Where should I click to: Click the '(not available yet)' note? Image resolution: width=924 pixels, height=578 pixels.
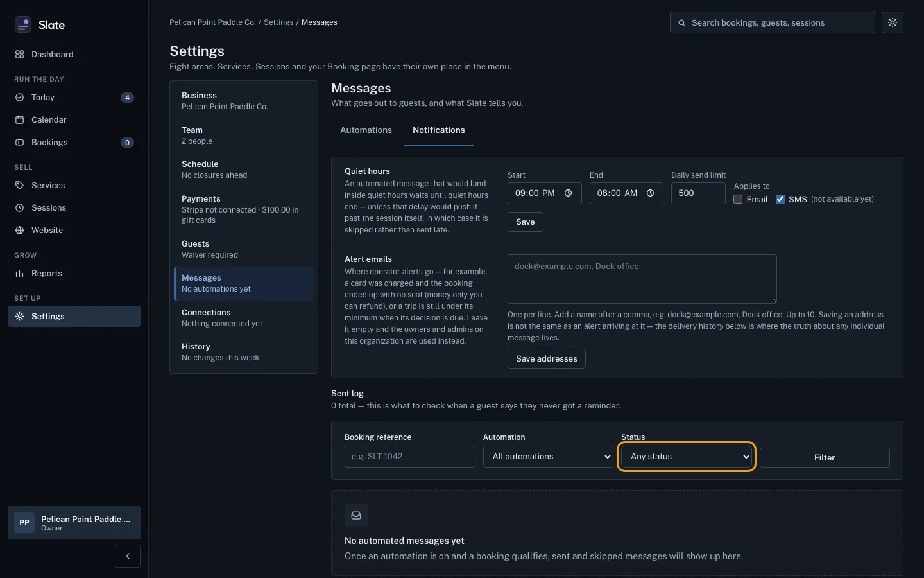[x=843, y=199]
